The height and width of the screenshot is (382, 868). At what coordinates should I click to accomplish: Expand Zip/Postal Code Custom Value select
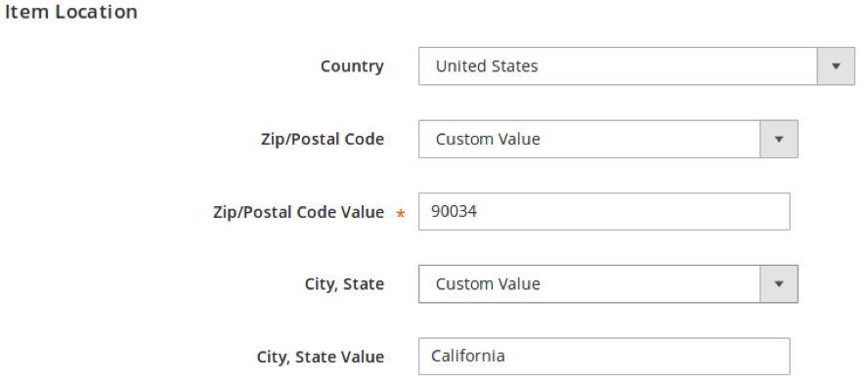[x=608, y=139]
